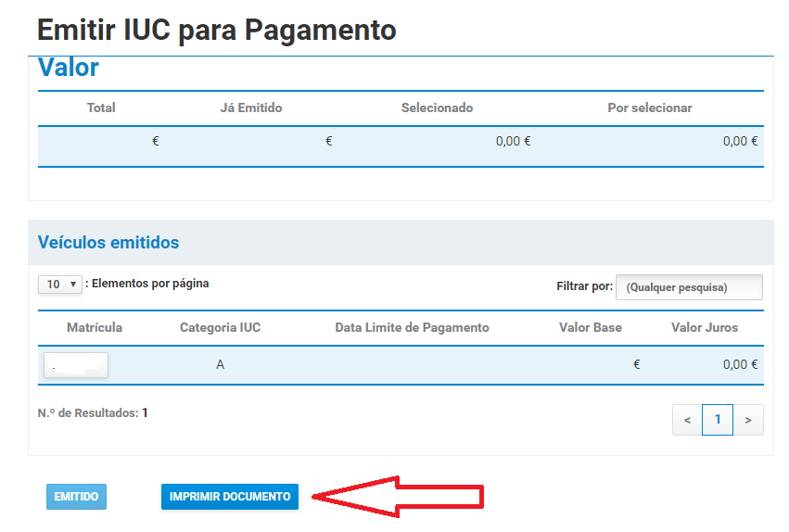Select the category A cell in row
This screenshot has height=532, width=789.
pos(220,365)
